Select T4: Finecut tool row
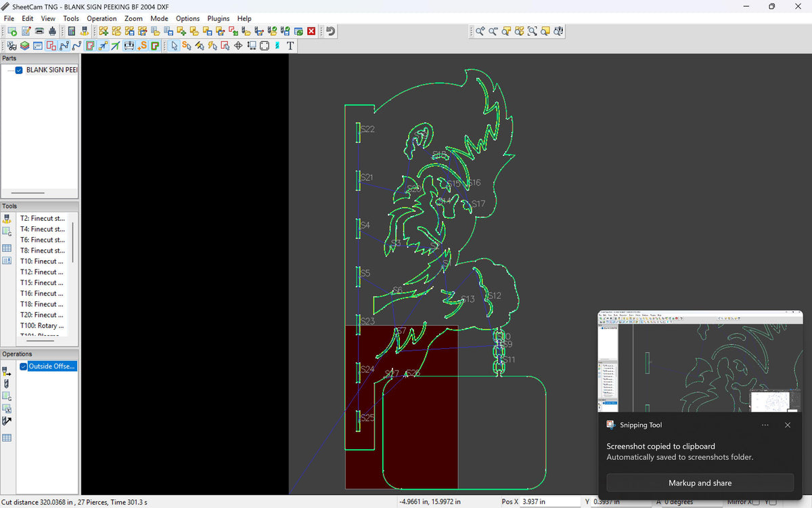The height and width of the screenshot is (508, 812). 43,229
